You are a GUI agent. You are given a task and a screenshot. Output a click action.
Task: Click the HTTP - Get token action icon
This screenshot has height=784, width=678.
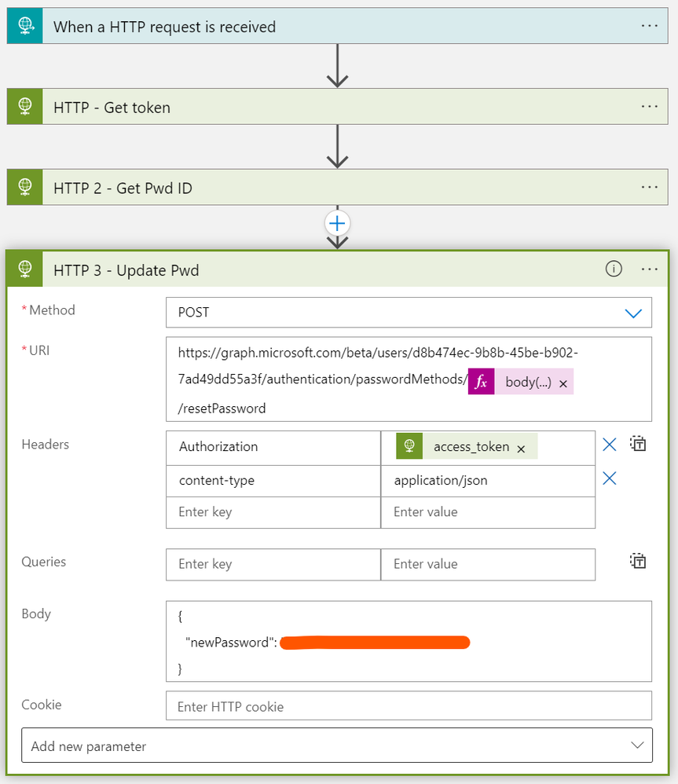(x=25, y=107)
